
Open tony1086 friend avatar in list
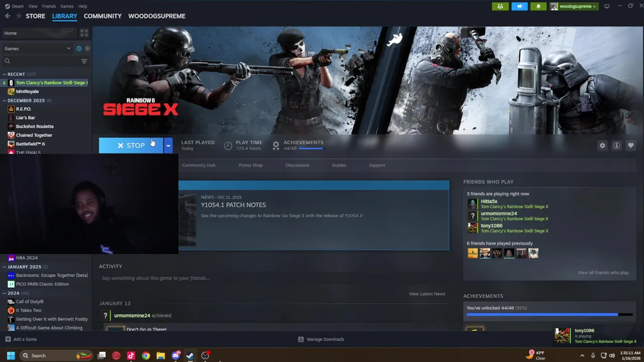pyautogui.click(x=472, y=228)
